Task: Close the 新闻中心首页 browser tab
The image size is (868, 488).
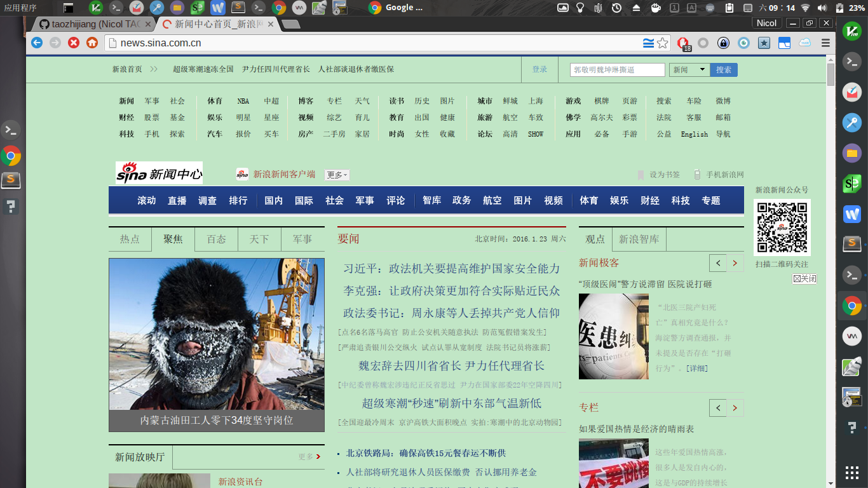Action: pyautogui.click(x=270, y=24)
